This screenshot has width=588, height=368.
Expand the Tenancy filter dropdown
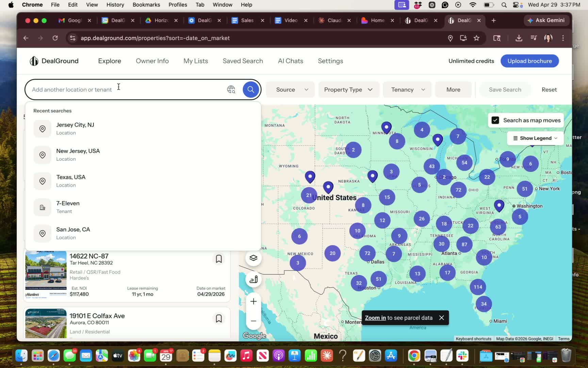click(x=407, y=90)
